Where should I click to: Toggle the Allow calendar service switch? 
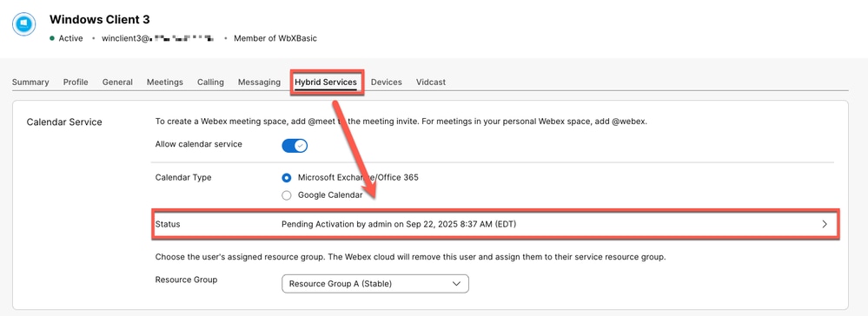pyautogui.click(x=295, y=146)
